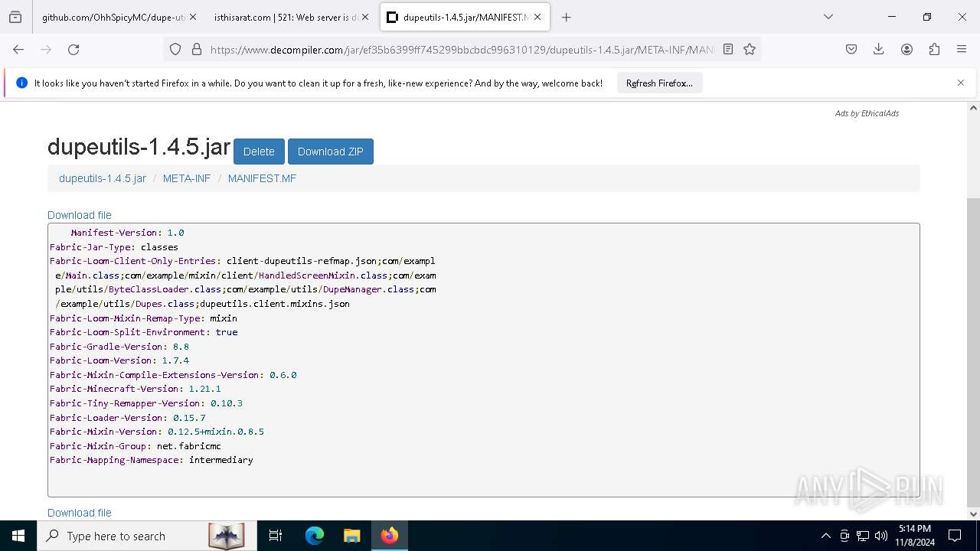Click 'Fabric-Gradle-Version: 8.8' line
The image size is (980, 551).
(119, 347)
